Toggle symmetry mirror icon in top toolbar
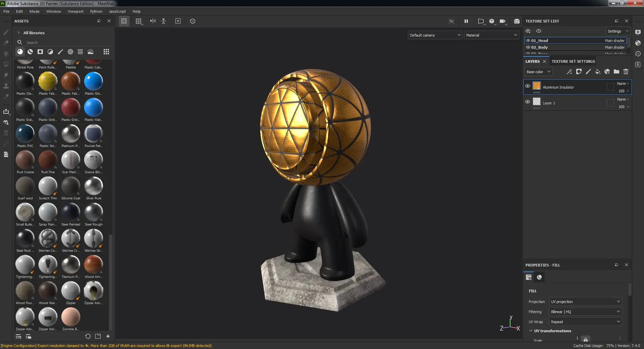644x349 pixels. [x=153, y=21]
